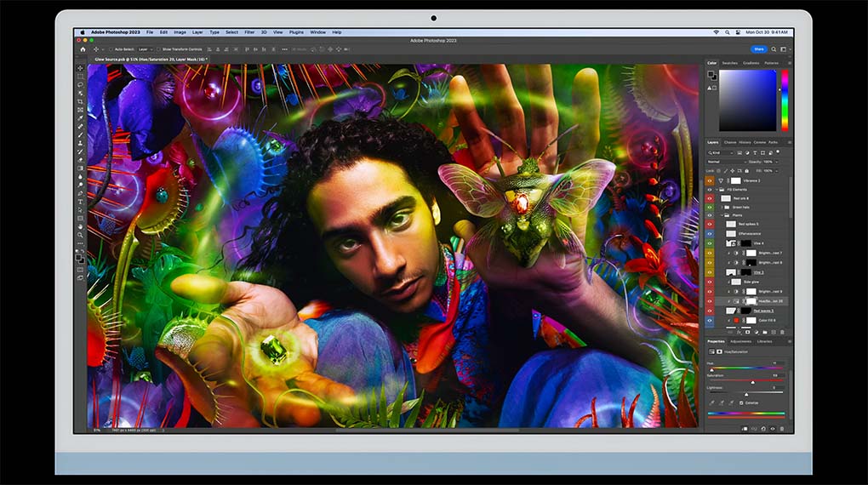Viewport: 868px width, 485px height.
Task: Click the Share button
Action: pyautogui.click(x=758, y=49)
